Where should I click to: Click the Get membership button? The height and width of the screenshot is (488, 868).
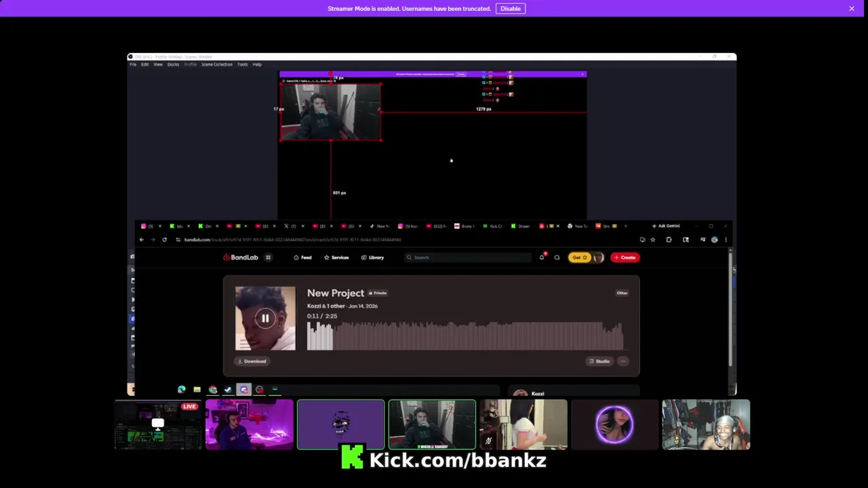[x=580, y=258]
